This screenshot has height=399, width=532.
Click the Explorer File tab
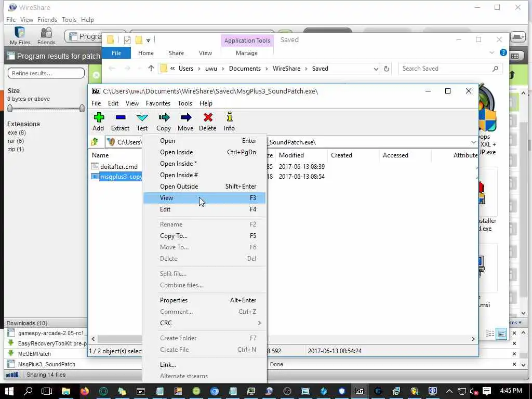point(116,53)
